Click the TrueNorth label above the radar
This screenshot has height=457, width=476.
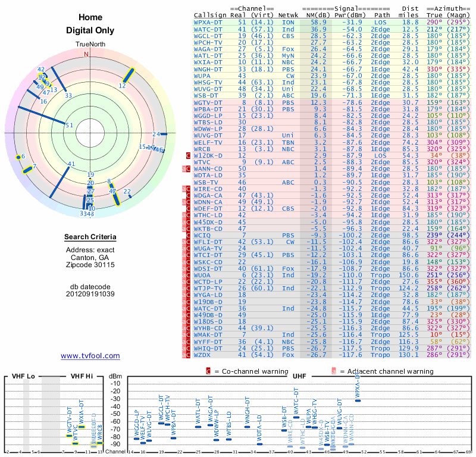90,45
